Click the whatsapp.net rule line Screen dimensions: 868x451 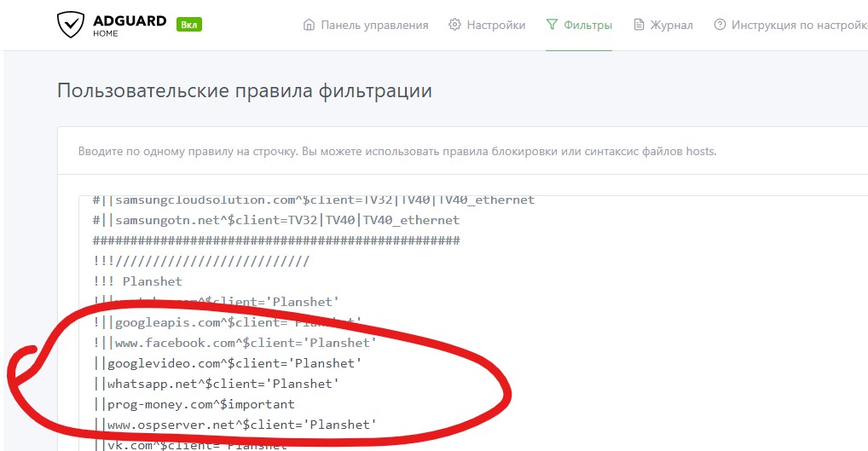point(216,384)
